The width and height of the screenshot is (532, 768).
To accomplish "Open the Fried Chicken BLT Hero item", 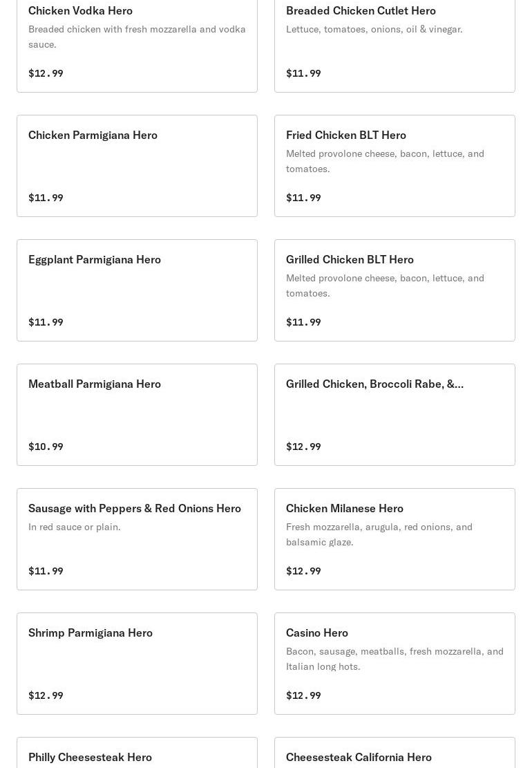I will tap(395, 166).
